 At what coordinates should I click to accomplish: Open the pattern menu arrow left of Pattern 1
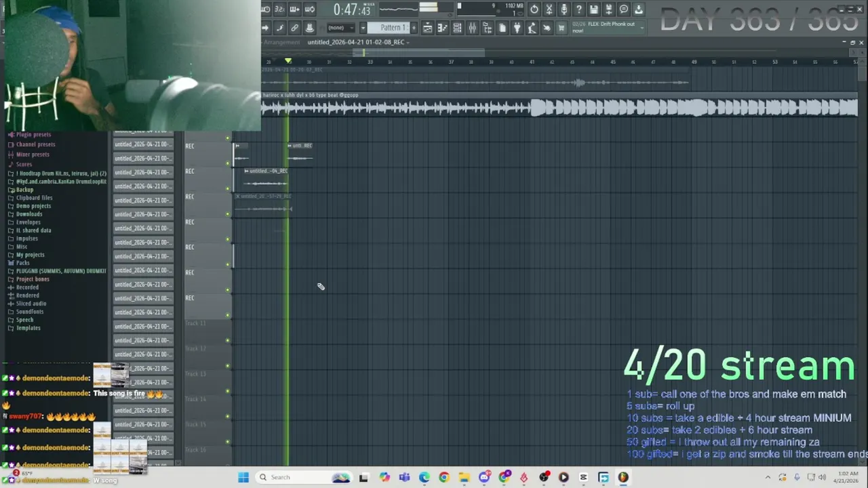pyautogui.click(x=363, y=28)
